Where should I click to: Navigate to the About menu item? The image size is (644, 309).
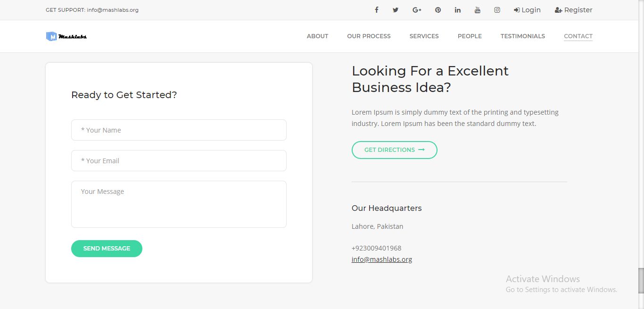click(x=317, y=36)
